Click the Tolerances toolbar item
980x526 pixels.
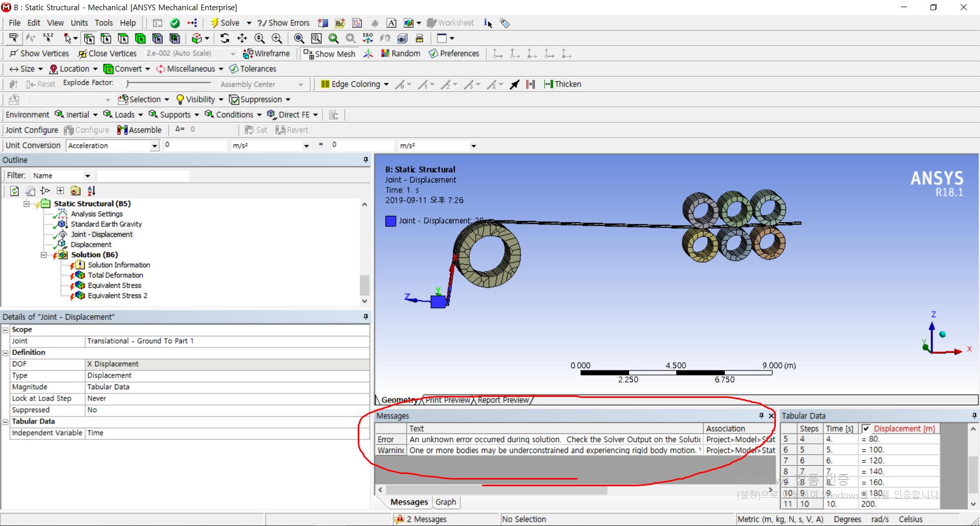(x=253, y=69)
